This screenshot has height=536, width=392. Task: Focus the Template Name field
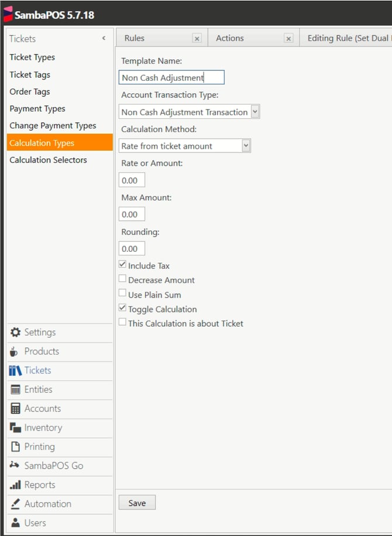171,77
